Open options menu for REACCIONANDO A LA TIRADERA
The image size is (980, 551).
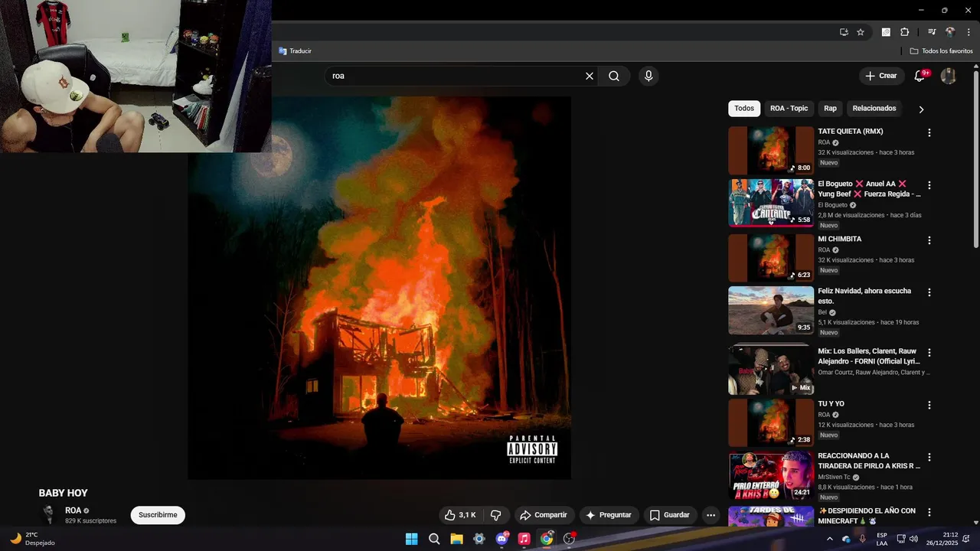[929, 457]
